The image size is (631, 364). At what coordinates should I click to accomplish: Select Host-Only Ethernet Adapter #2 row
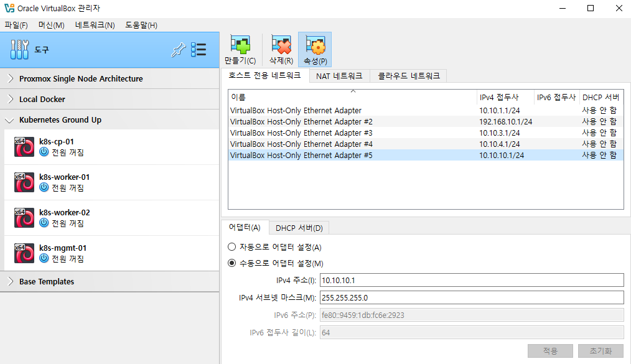[426, 121]
